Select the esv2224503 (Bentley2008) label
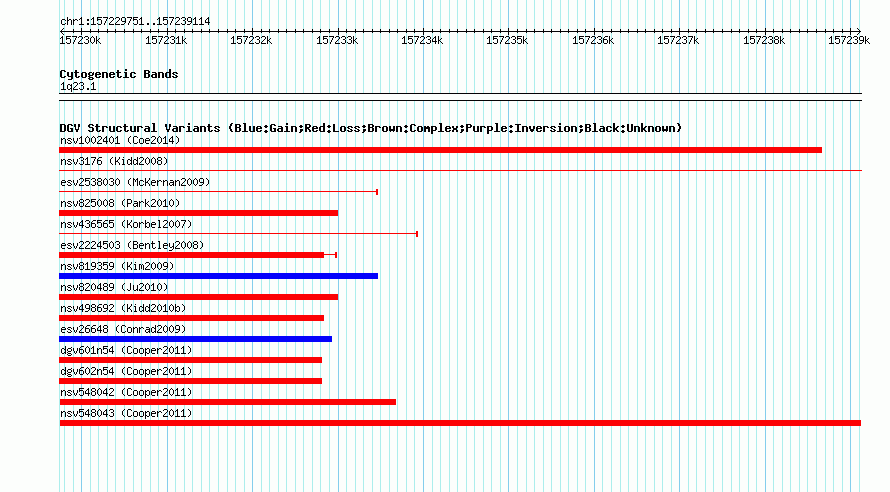890x492 pixels. click(x=132, y=245)
